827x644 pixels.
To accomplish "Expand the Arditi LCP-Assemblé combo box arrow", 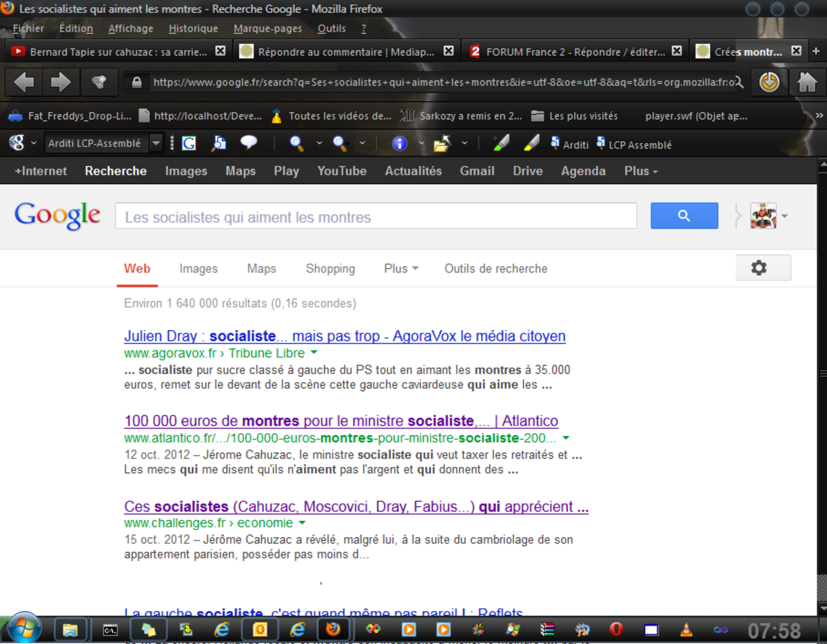I will (x=156, y=143).
